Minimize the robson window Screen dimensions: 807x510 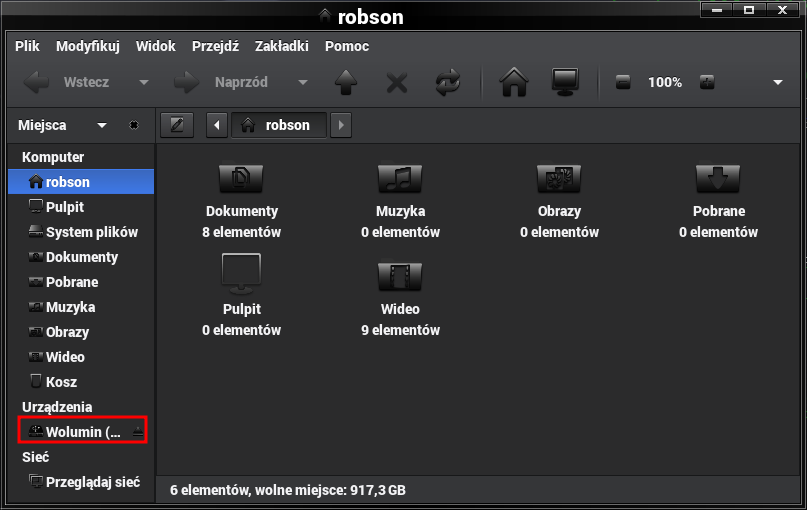(717, 10)
